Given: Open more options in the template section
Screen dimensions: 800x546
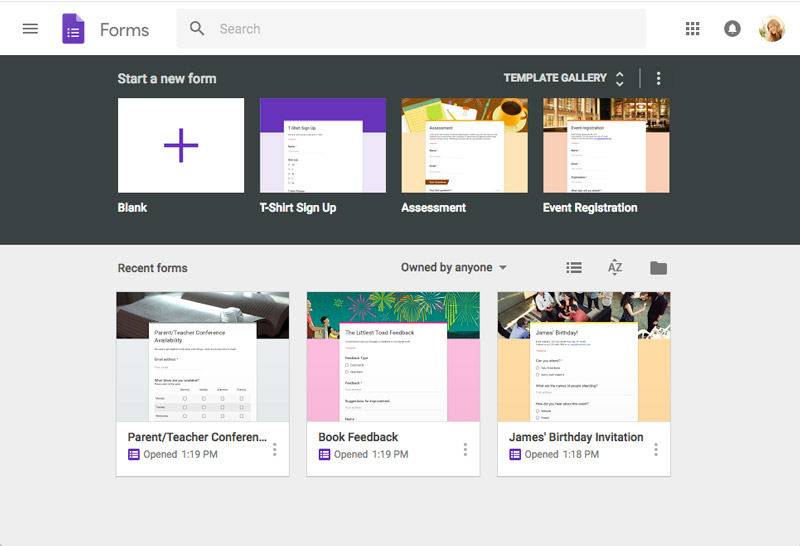Looking at the screenshot, I should pyautogui.click(x=658, y=78).
